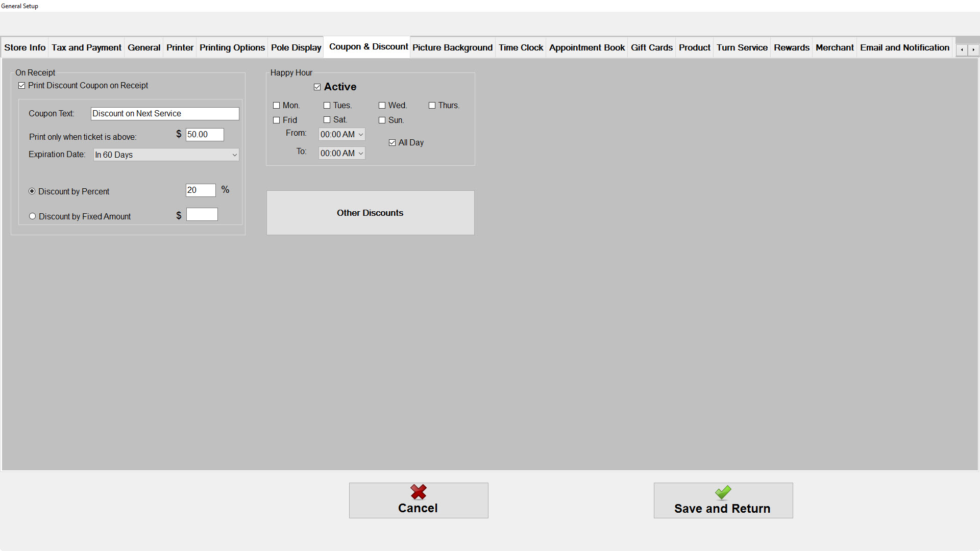This screenshot has height=551, width=980.
Task: Open the Other Discounts button
Action: pos(370,213)
